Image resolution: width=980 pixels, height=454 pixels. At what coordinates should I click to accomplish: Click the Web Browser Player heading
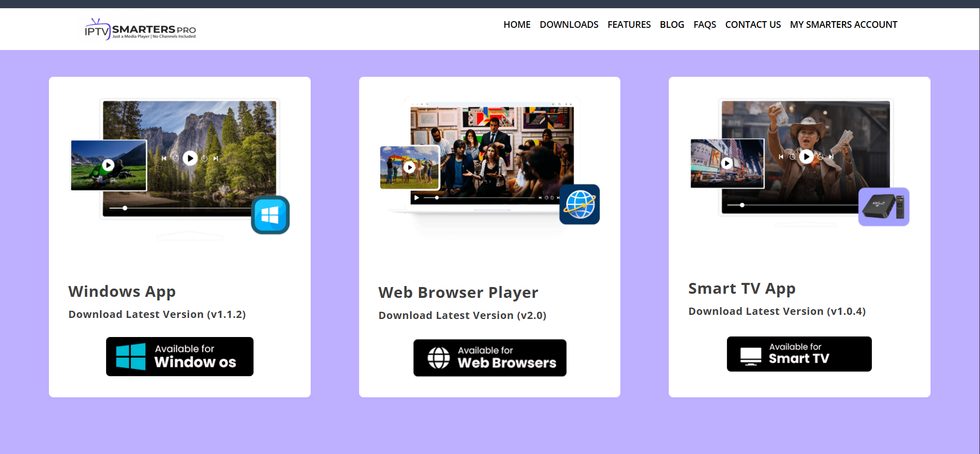[x=458, y=293]
